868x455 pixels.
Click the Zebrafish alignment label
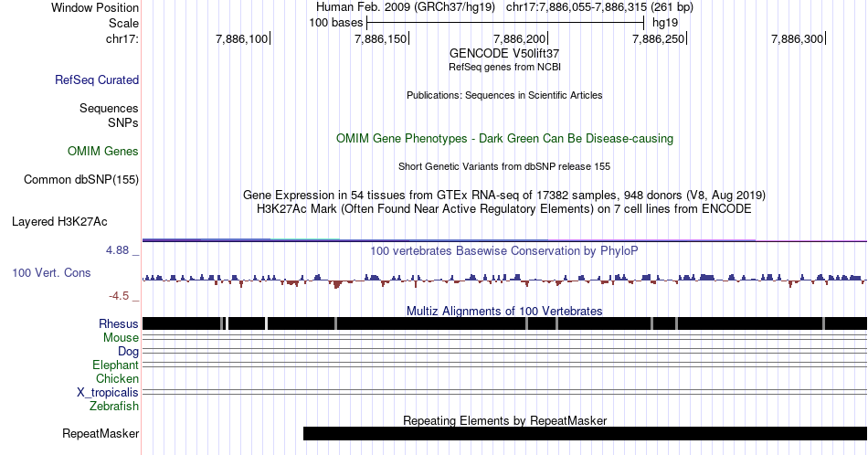click(113, 406)
